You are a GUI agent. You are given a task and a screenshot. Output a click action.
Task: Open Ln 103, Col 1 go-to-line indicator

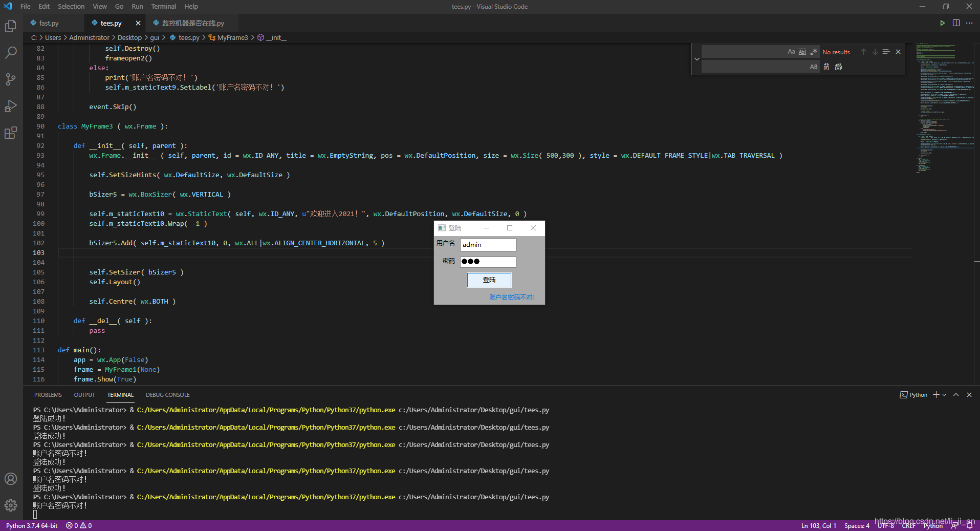(x=819, y=525)
